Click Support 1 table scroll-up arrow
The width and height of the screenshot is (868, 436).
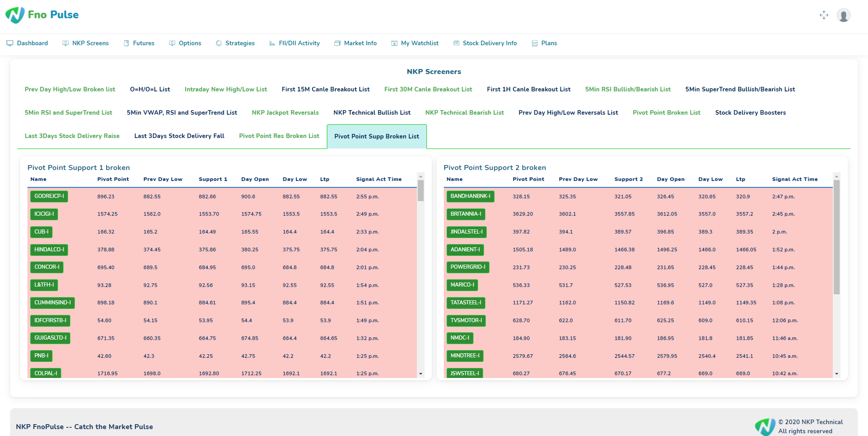(x=421, y=176)
